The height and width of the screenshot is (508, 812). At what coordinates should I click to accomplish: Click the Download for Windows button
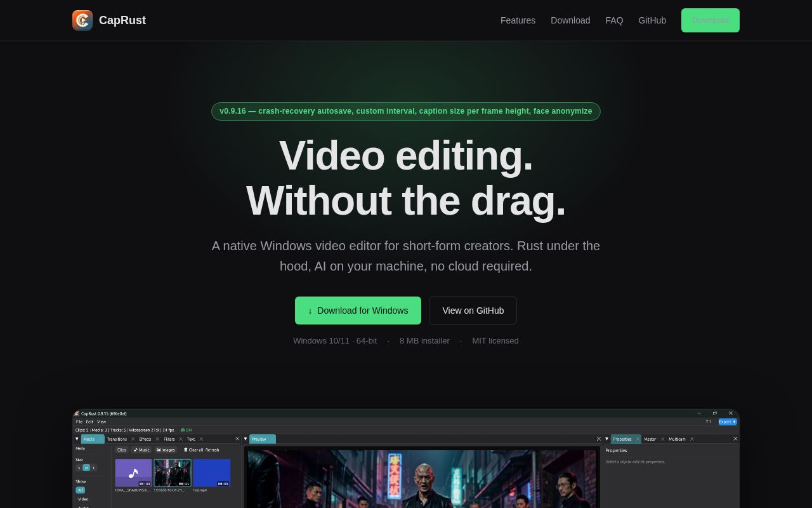pos(358,311)
